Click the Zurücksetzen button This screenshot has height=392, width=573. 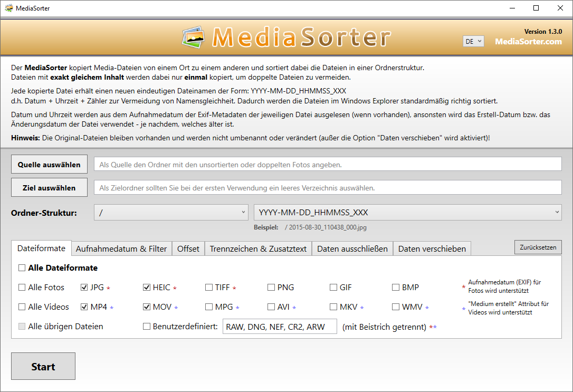(538, 247)
